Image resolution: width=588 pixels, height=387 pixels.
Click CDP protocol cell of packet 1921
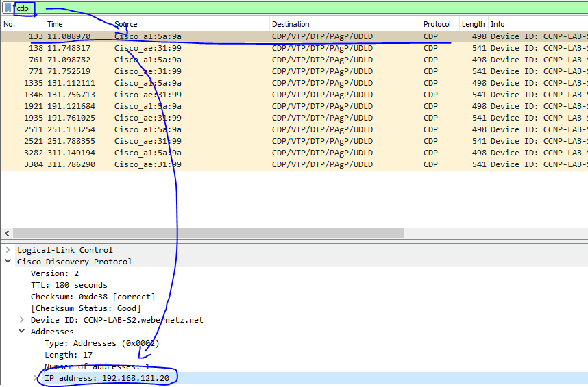point(430,106)
